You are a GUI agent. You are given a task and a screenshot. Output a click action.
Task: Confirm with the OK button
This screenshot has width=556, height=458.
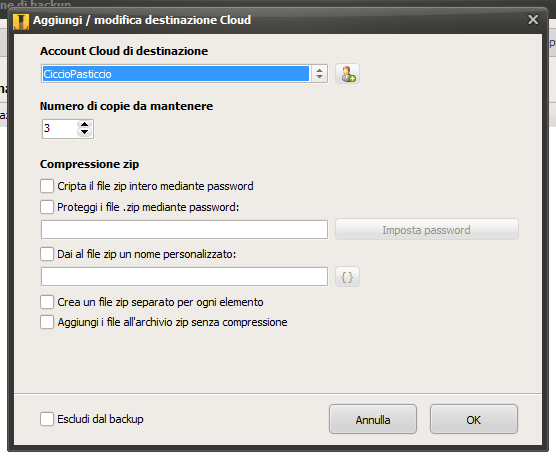(x=474, y=419)
